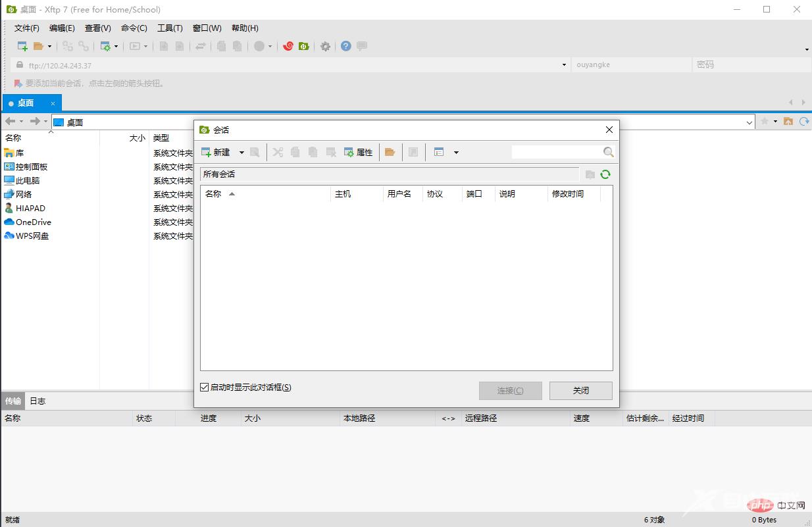The image size is (812, 527).
Task: Expand the dropdown arrow next to 新建
Action: (x=241, y=153)
